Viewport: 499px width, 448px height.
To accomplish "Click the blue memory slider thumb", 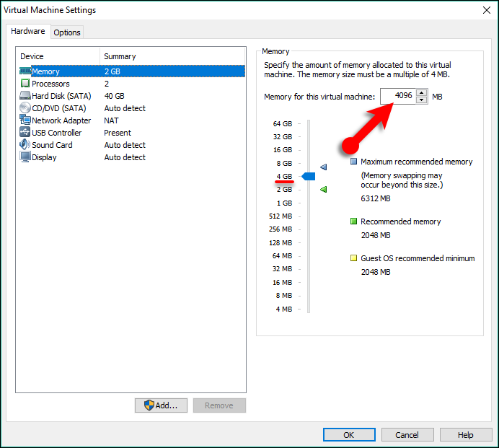I will pyautogui.click(x=308, y=176).
